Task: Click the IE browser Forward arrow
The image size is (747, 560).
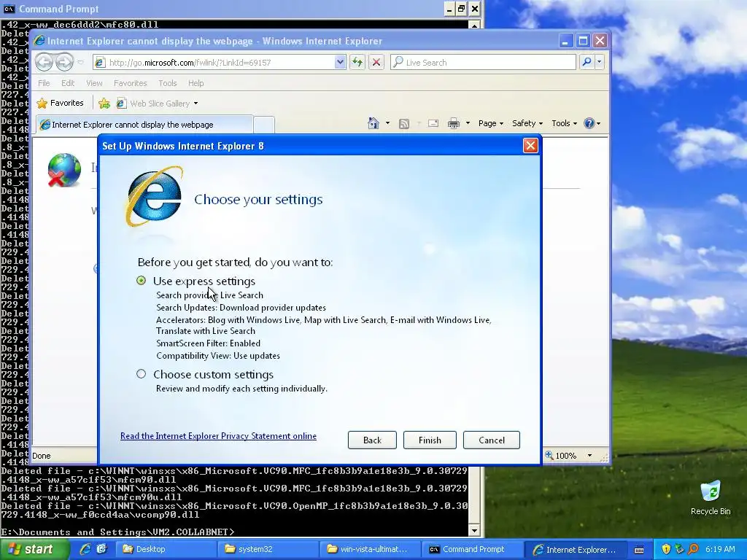Action: [x=64, y=62]
